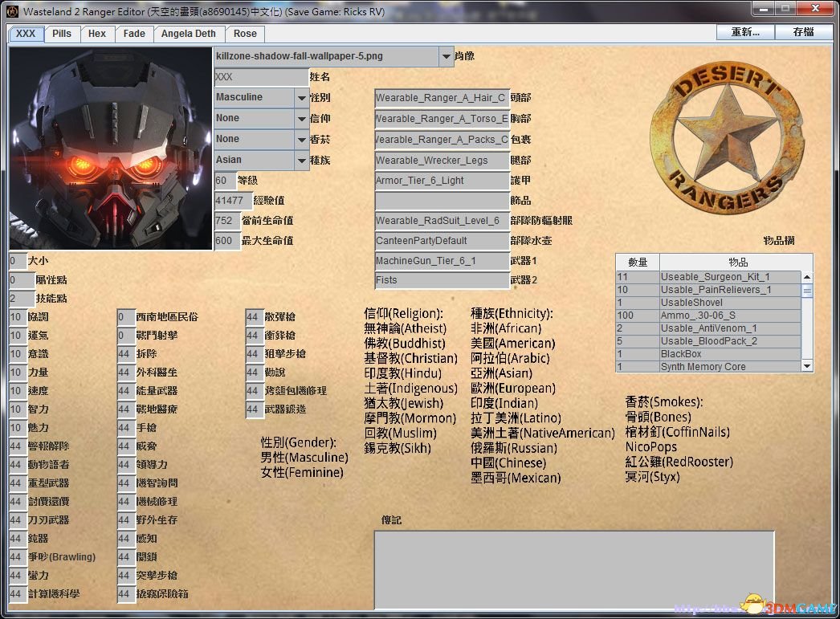This screenshot has width=840, height=619.
Task: Click the MachineGun_Tier_6_1 weapon field
Action: point(442,261)
